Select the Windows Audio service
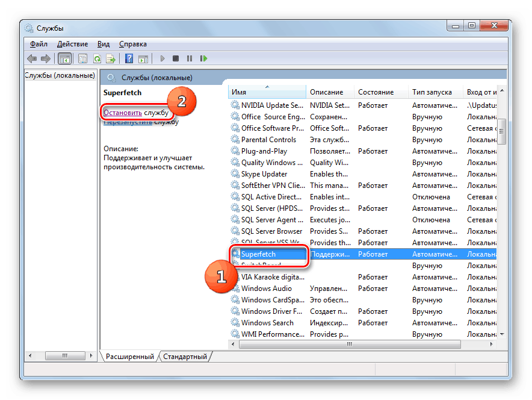Viewport: 532px width, 400px height. (363, 289)
